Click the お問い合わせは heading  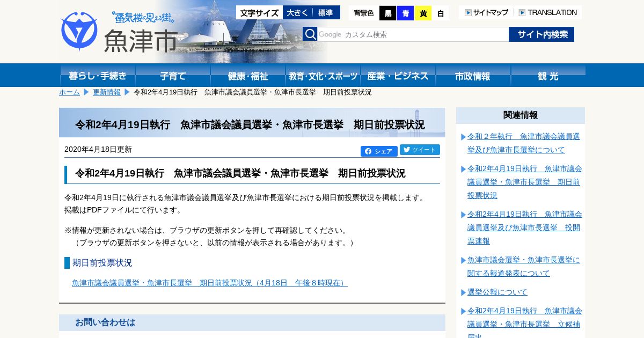coord(105,322)
